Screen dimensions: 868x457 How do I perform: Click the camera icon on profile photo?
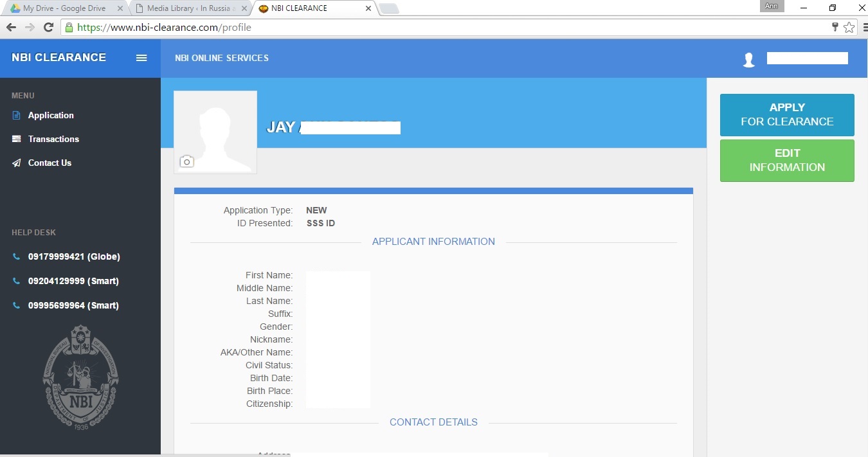pyautogui.click(x=186, y=161)
